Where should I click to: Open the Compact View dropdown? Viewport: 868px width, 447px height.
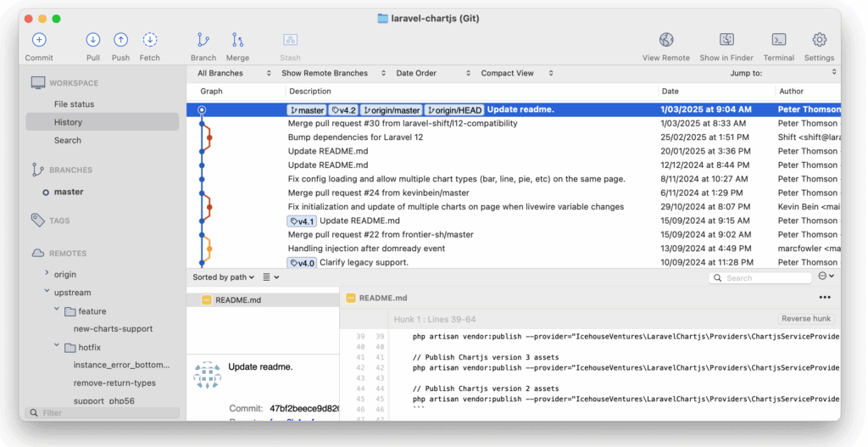[x=516, y=73]
